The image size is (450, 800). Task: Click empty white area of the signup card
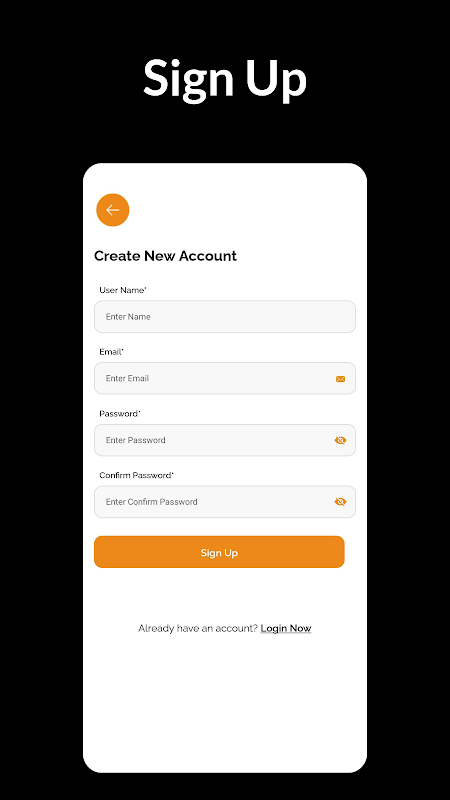point(225,704)
